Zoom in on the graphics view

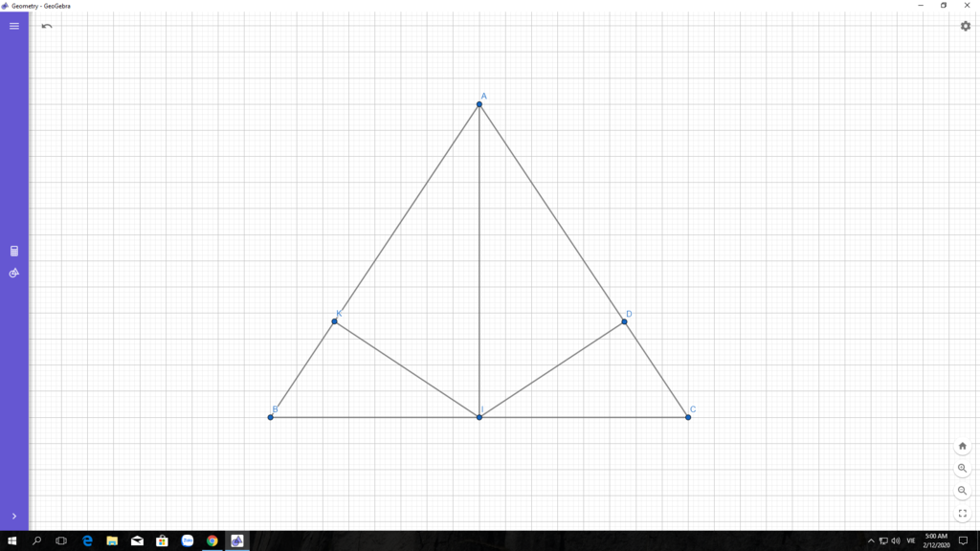[963, 469]
